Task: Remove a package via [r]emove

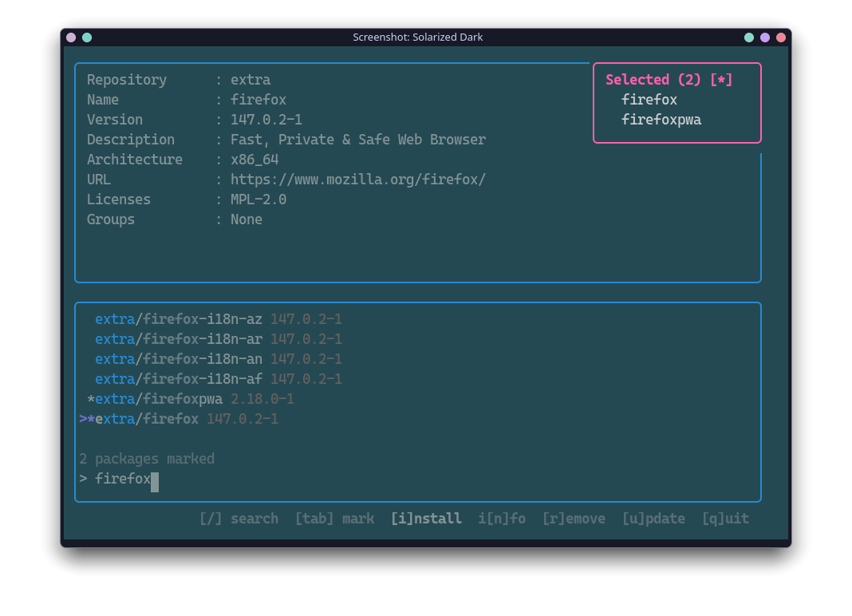Action: pyautogui.click(x=574, y=518)
